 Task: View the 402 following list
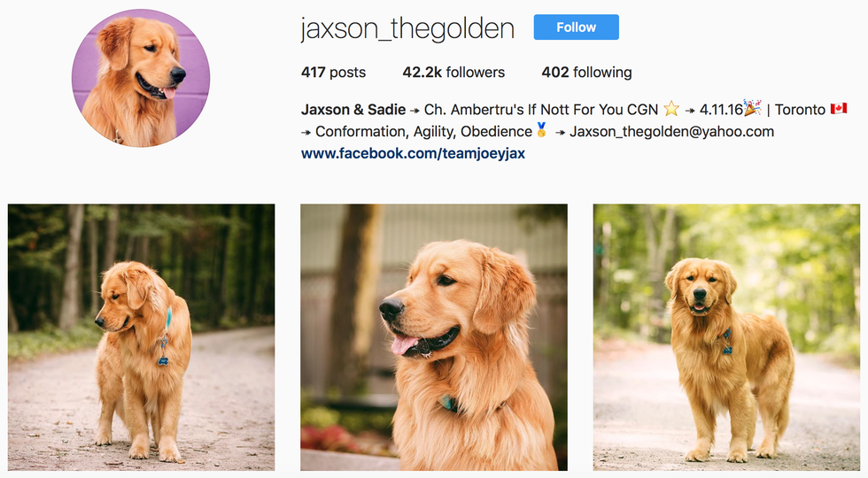(586, 72)
